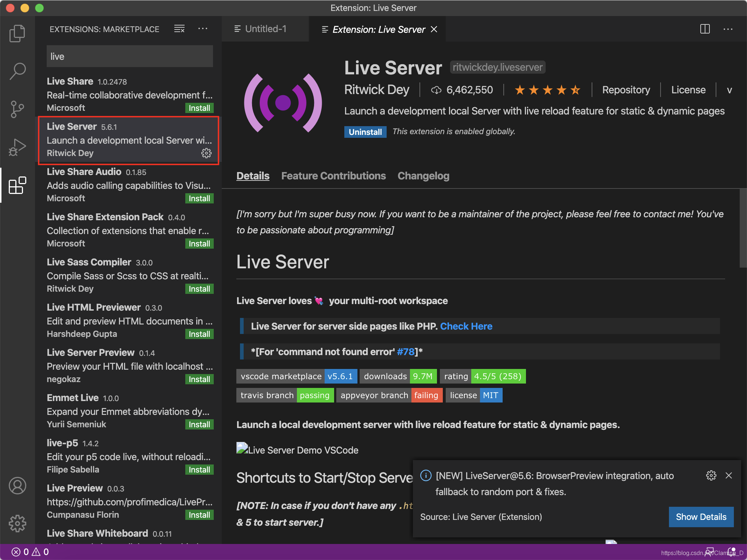Switch to the Feature Contributions tab

tap(333, 176)
